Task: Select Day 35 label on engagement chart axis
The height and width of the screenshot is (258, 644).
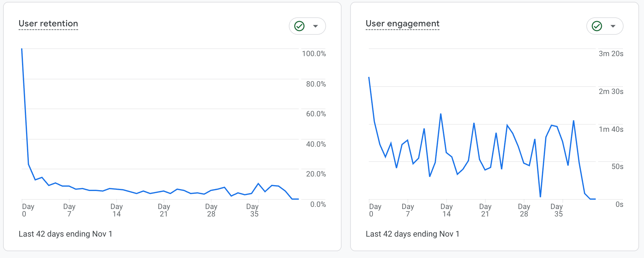Action: coord(557,210)
